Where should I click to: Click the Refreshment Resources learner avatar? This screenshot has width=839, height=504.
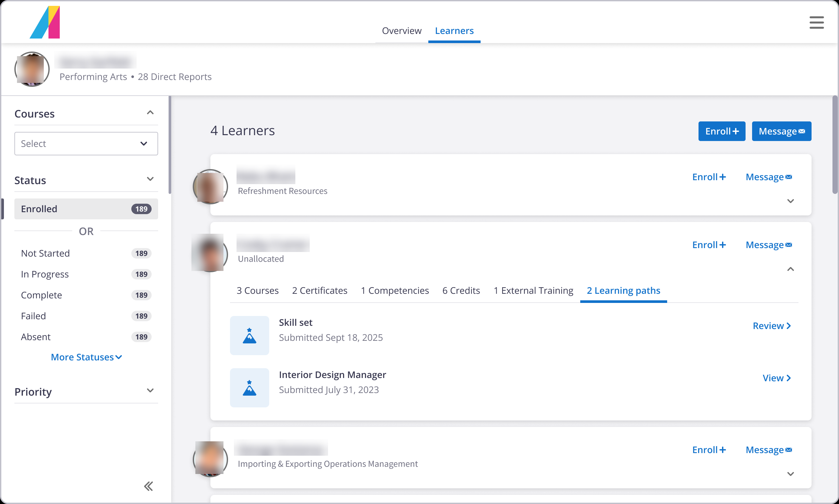210,186
